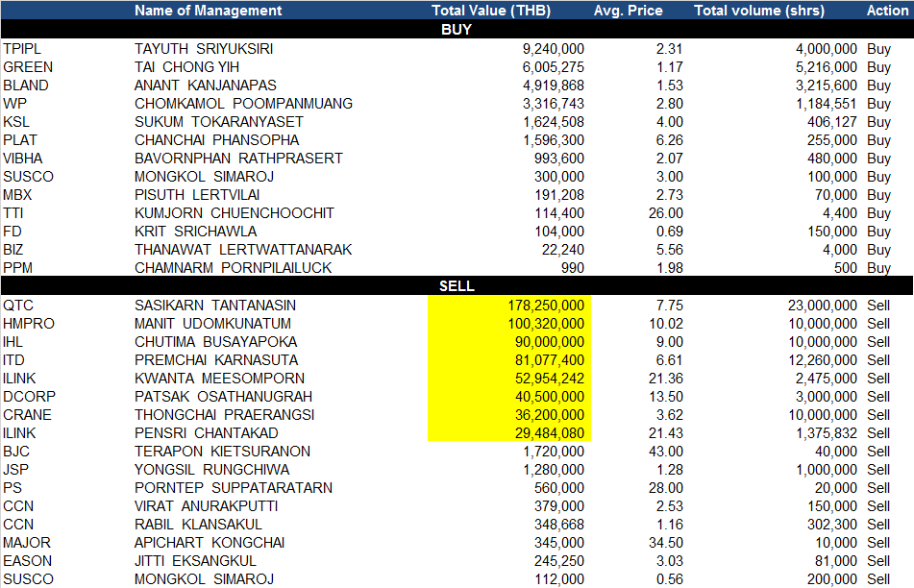This screenshot has width=914, height=588.
Task: Select the SELL section header row
Action: click(x=457, y=285)
